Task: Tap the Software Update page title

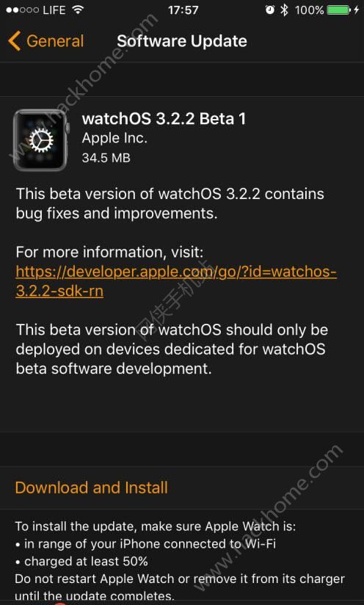Action: pyautogui.click(x=182, y=41)
